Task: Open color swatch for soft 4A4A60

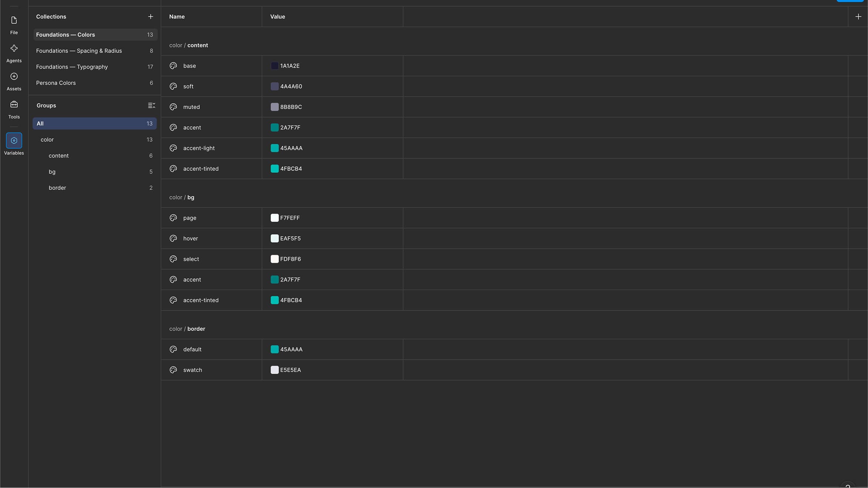Action: click(274, 86)
